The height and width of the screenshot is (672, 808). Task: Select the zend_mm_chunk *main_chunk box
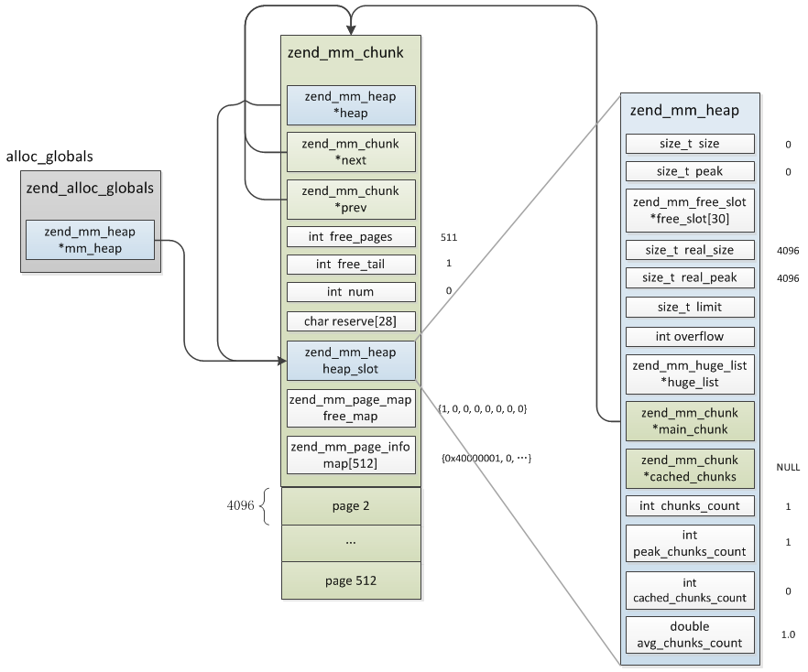690,421
